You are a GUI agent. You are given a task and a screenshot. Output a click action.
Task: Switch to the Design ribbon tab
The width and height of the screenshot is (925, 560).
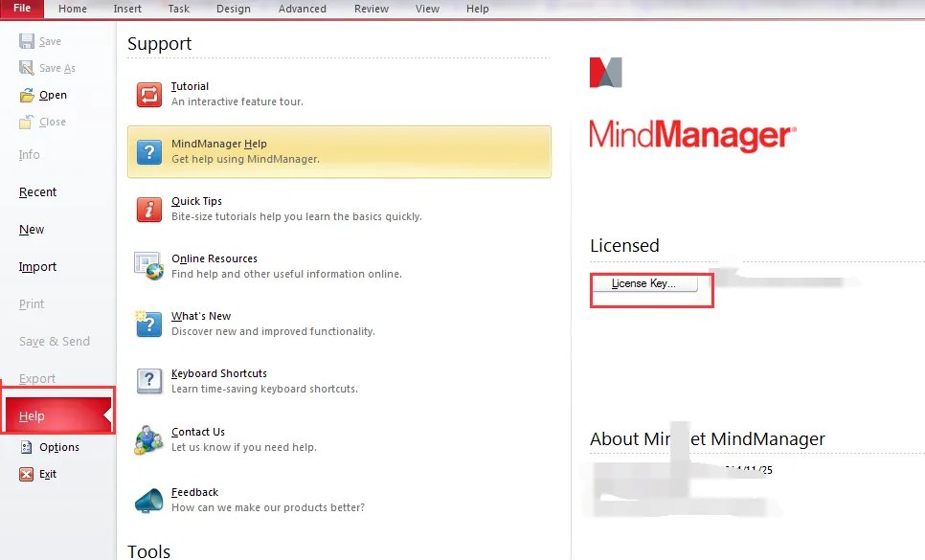[x=233, y=9]
